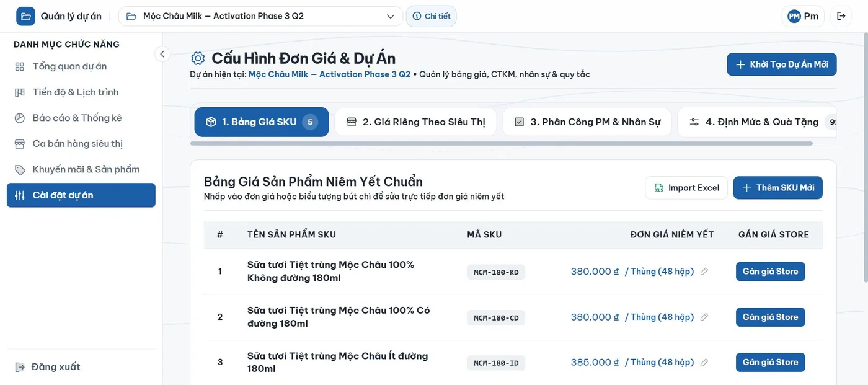
Task: Switch to 2. Giá Riêng Theo Siêu Thị tab
Action: point(416,122)
